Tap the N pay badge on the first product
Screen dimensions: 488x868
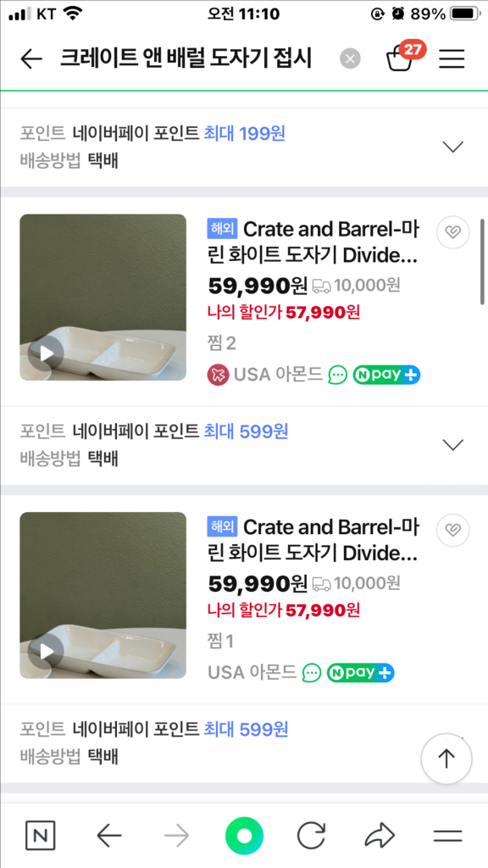(386, 374)
